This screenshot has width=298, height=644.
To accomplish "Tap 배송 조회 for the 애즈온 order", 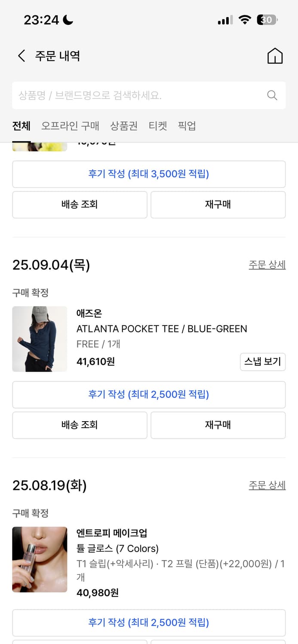I will 80,425.
